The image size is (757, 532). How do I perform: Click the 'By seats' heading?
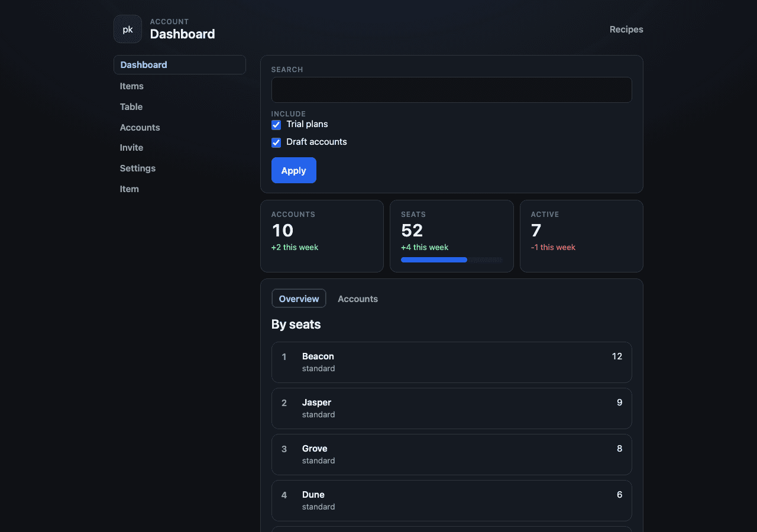(x=296, y=325)
